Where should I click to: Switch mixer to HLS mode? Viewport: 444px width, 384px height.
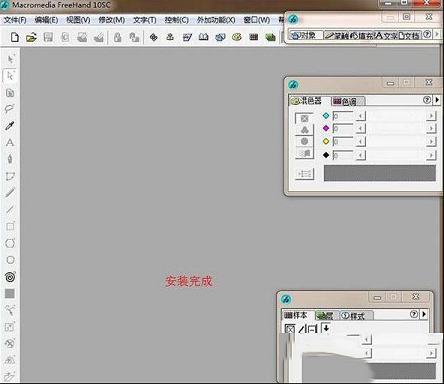pos(304,141)
